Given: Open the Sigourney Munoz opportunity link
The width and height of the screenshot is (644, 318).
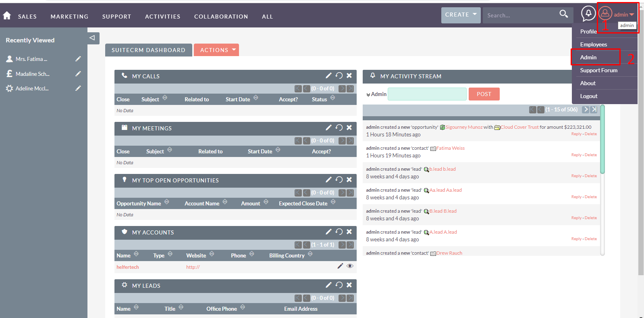Looking at the screenshot, I should (464, 127).
